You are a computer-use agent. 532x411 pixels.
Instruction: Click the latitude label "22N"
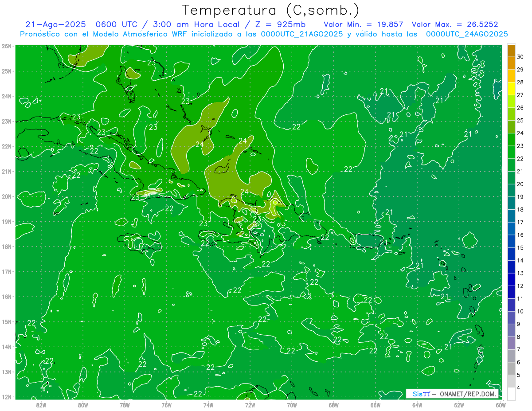click(x=7, y=146)
